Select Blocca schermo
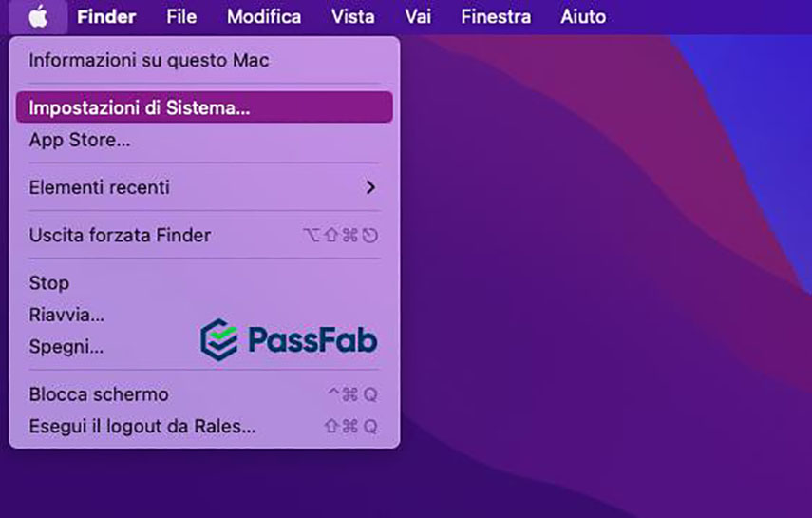Screen dimensions: 812x518 [x=99, y=393]
